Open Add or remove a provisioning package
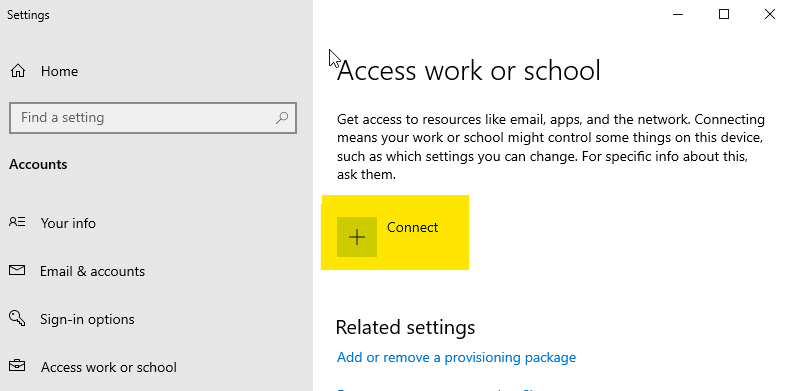The image size is (793, 391). coord(456,357)
